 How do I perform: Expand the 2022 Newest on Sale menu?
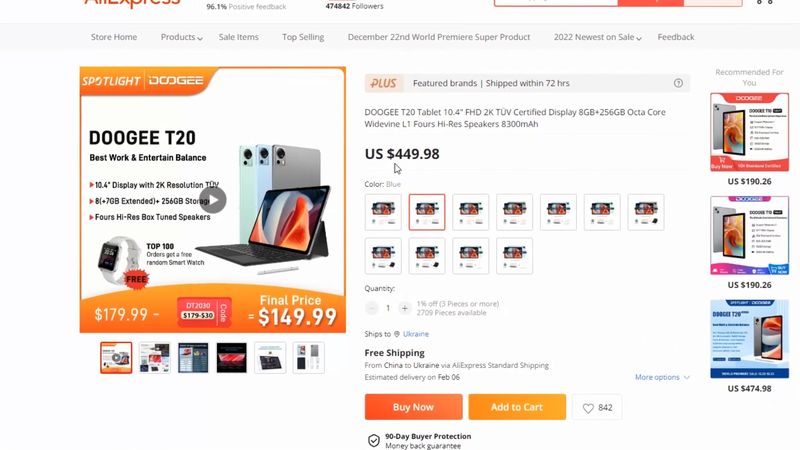click(x=597, y=37)
